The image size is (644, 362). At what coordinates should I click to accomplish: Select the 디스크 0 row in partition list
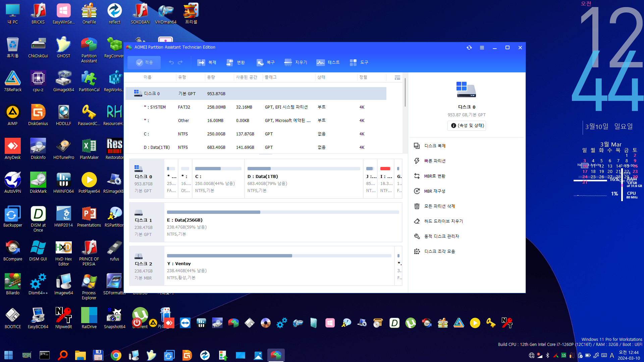coord(256,94)
